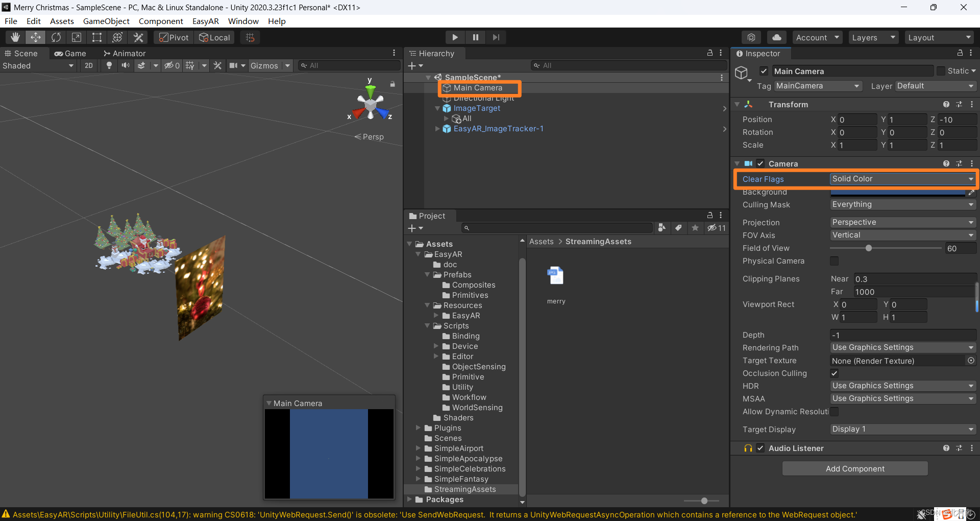The image size is (980, 521).
Task: Open Camera component presets
Action: [x=959, y=163]
